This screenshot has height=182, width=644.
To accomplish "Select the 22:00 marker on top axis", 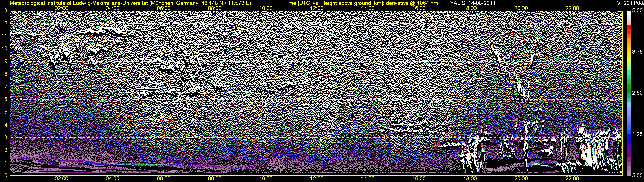I will pyautogui.click(x=572, y=8).
